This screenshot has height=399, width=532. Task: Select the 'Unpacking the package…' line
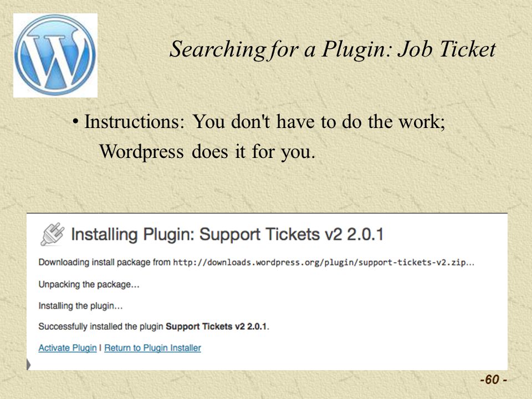click(89, 284)
